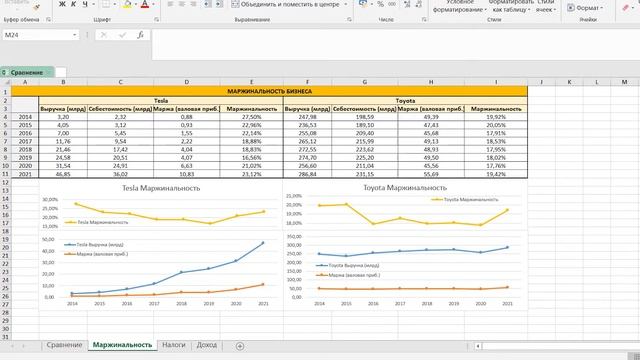Select column M header
The height and width of the screenshot is (360, 640).
coord(624,82)
